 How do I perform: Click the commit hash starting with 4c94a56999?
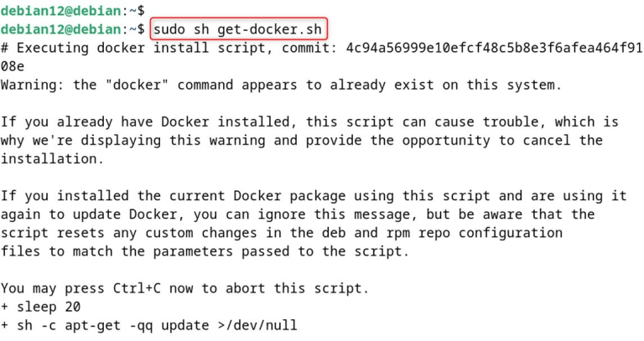click(486, 48)
